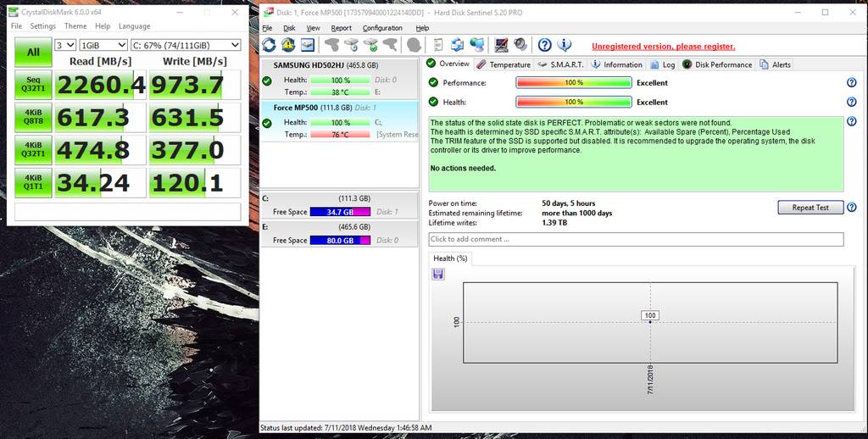Switch to the Alerts tab
Screen dimensions: 868x439
pos(775,64)
